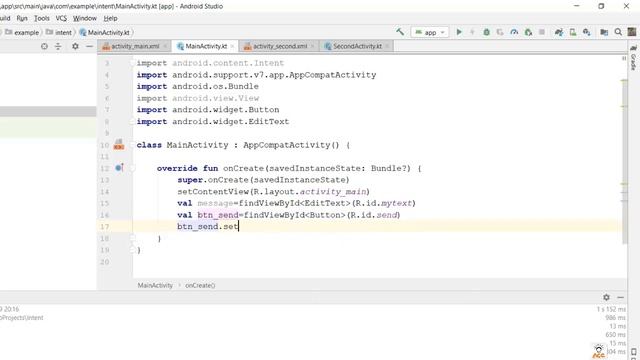Click the fold end marker at line 19
640x360 pixels.
coord(132,250)
